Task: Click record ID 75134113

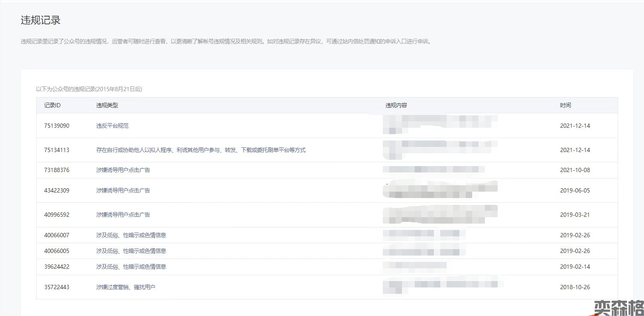Action: click(x=57, y=150)
